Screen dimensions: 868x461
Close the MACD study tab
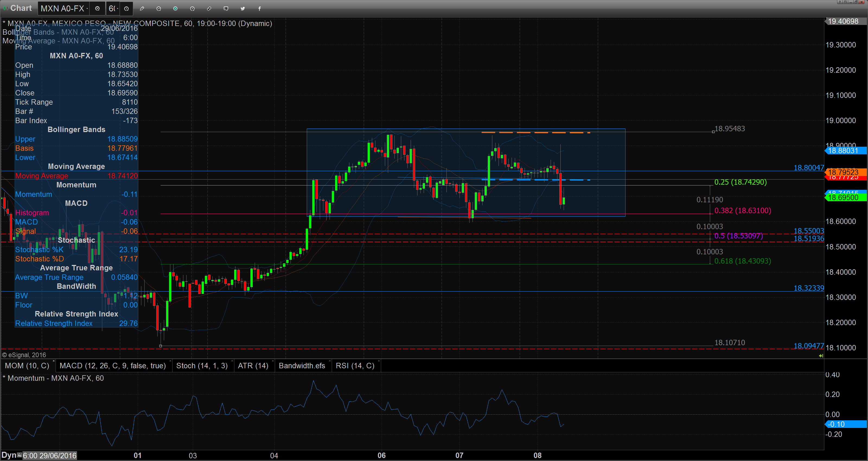pyautogui.click(x=170, y=361)
